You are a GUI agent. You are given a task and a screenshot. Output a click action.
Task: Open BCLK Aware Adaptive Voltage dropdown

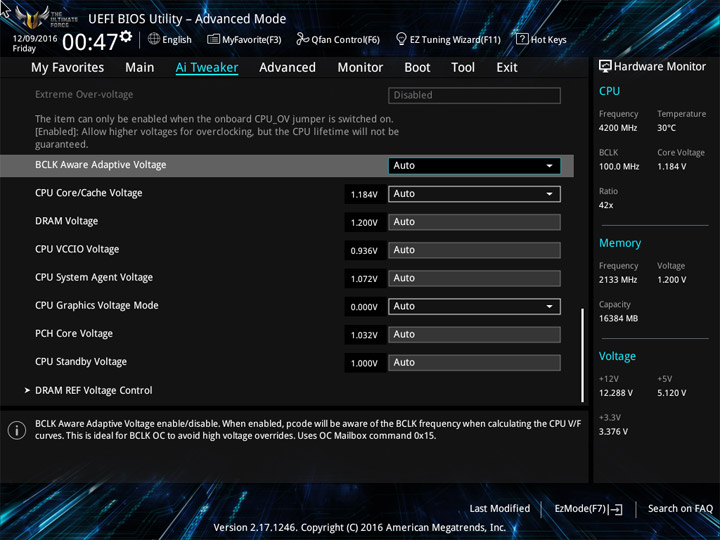(x=474, y=166)
